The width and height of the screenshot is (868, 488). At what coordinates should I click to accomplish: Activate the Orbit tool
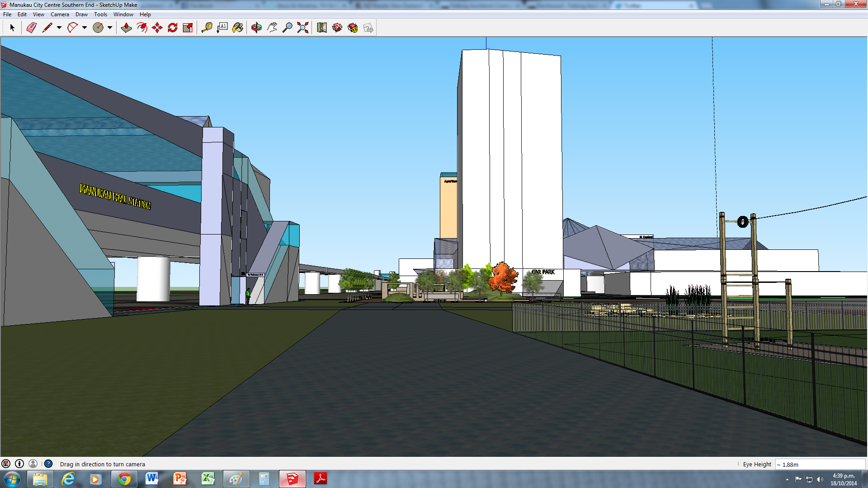click(256, 28)
